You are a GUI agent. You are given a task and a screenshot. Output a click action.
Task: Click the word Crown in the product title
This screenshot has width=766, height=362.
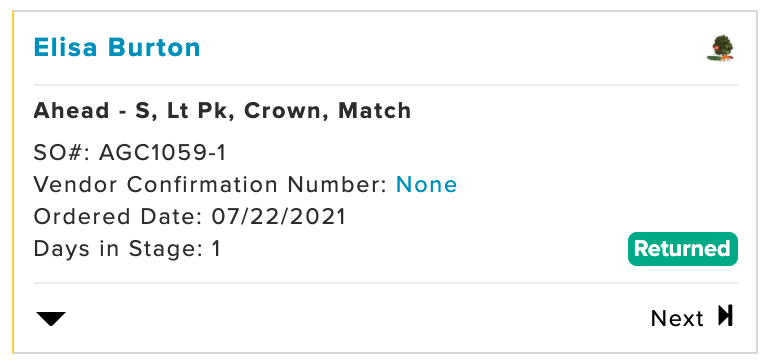pyautogui.click(x=286, y=111)
